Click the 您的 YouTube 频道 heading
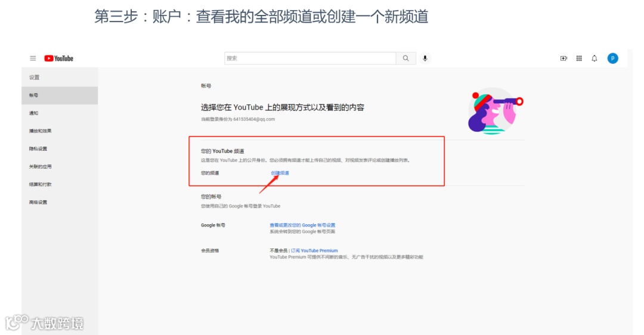 [x=222, y=151]
